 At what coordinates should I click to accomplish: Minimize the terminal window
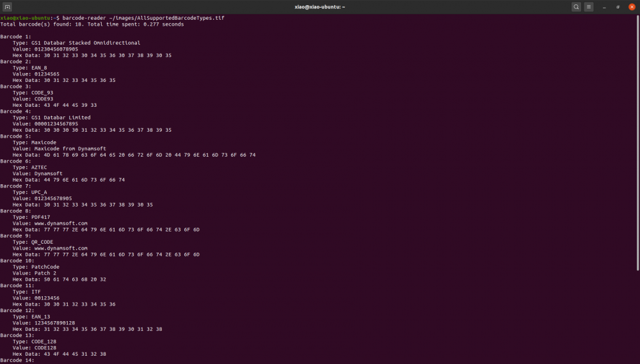click(x=605, y=6)
